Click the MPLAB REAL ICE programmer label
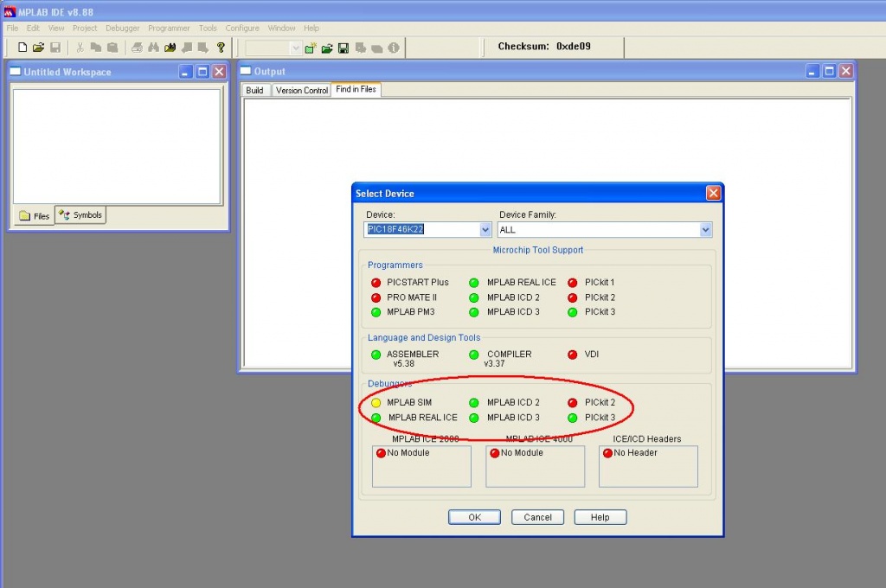This screenshot has height=588, width=886. [522, 283]
